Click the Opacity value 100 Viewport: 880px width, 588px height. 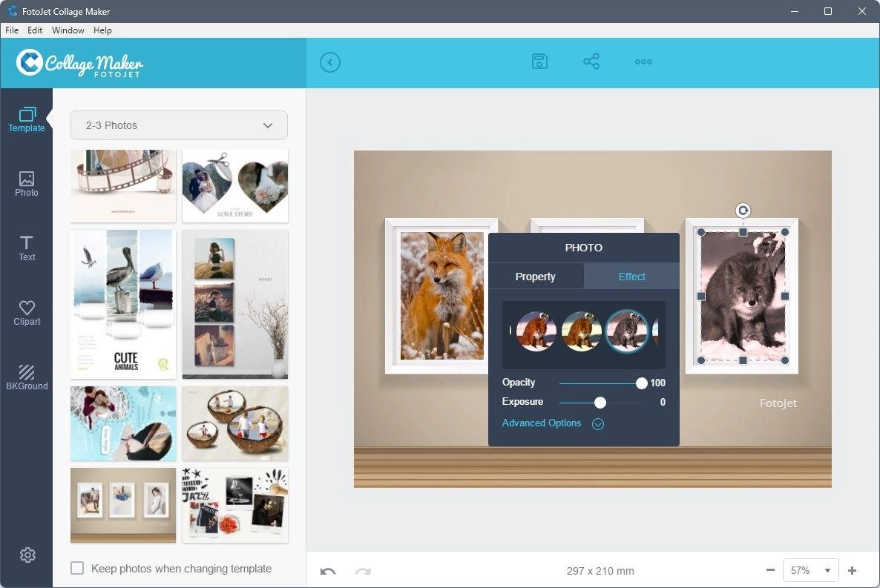(x=657, y=383)
